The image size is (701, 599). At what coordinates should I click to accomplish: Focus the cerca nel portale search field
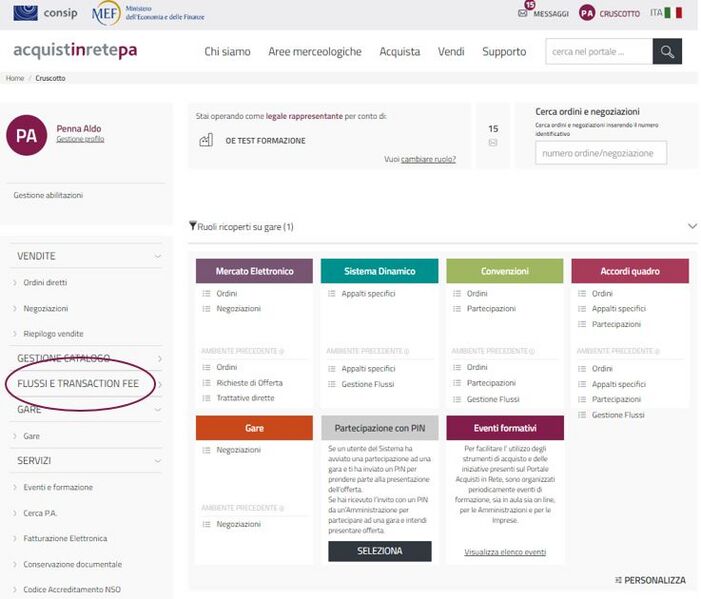(x=599, y=51)
